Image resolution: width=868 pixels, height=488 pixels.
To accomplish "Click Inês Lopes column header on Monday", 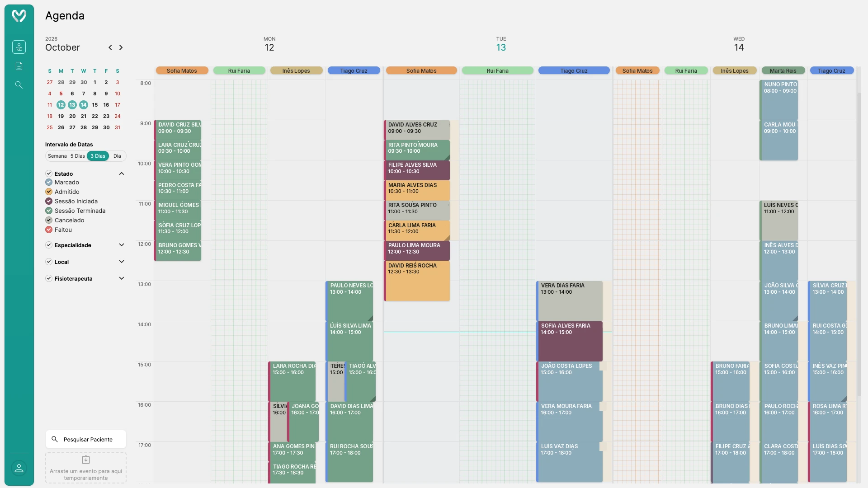I will pos(296,71).
